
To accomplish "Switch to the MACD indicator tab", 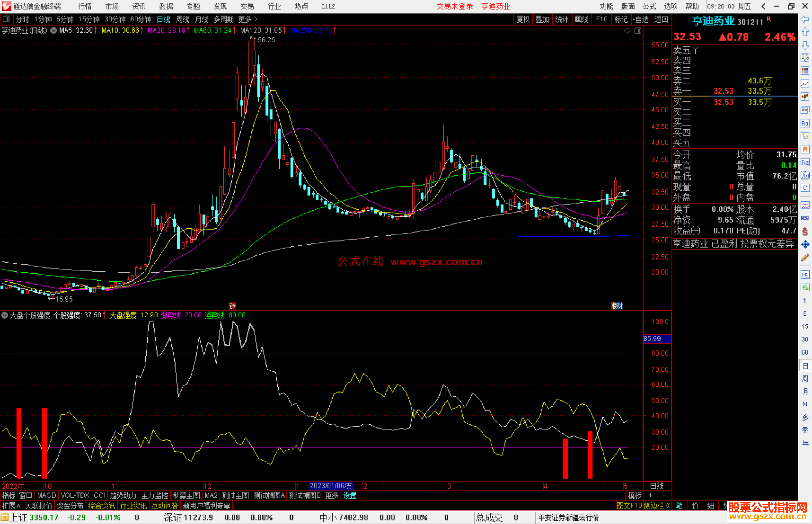I will pos(46,495).
